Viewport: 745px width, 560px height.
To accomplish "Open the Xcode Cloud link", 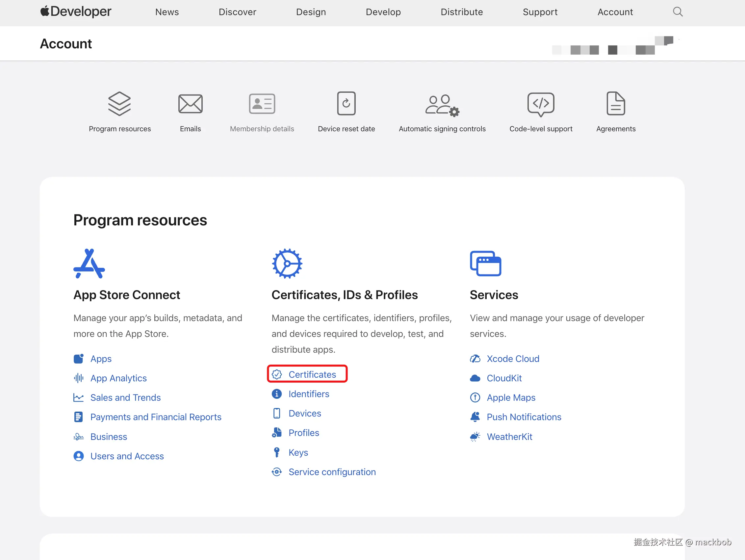I will click(513, 359).
